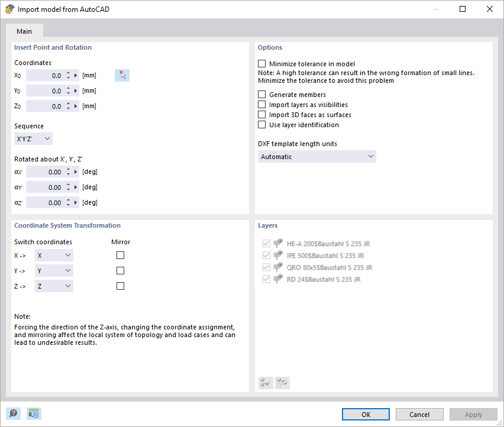Open the DXF template length units dropdown
The height and width of the screenshot is (427, 504).
pyautogui.click(x=316, y=156)
